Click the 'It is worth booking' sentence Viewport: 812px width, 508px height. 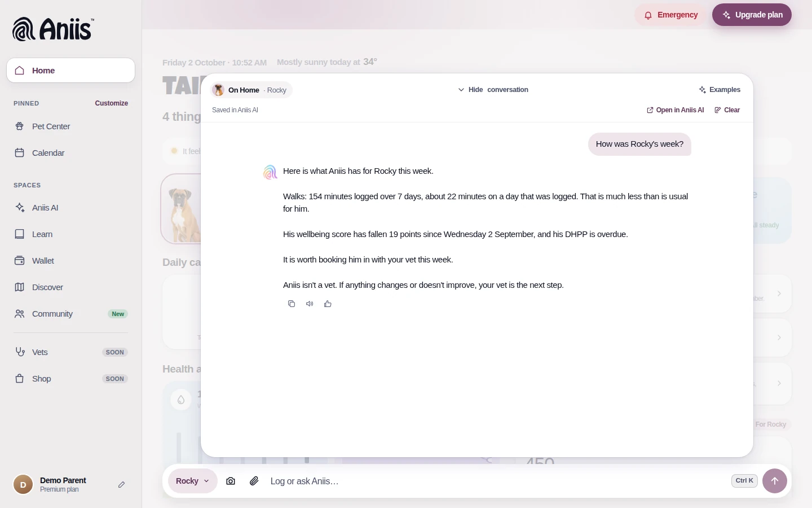368,260
